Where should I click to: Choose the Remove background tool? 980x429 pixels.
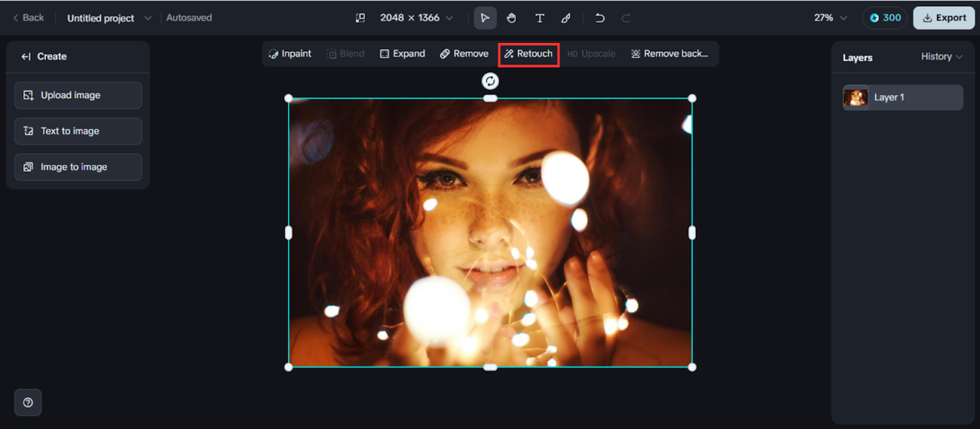[x=669, y=54]
